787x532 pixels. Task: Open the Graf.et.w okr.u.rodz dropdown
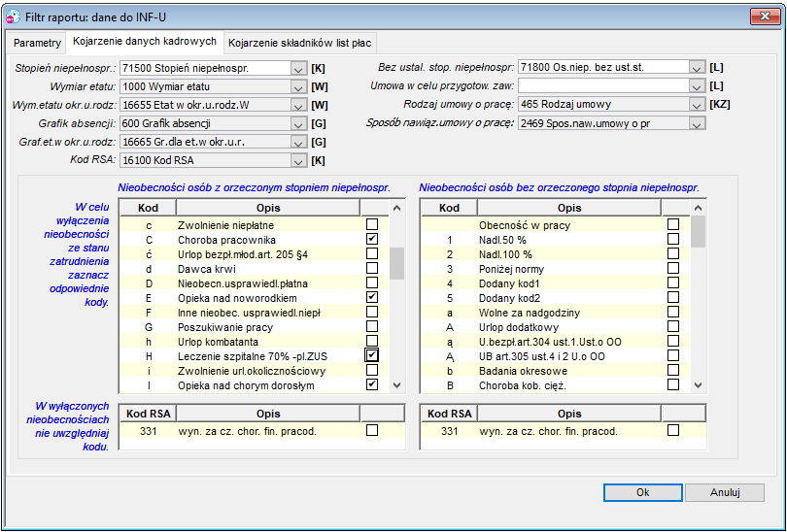click(x=298, y=143)
